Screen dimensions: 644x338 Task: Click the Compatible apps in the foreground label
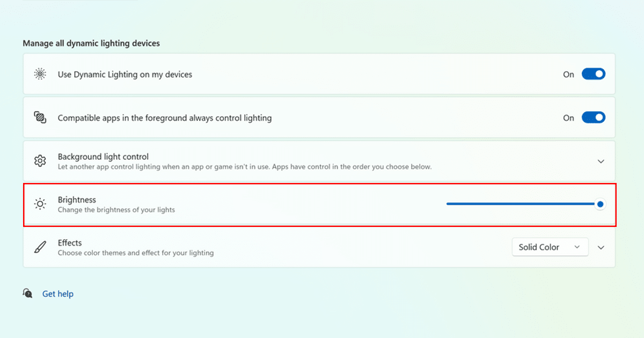164,118
